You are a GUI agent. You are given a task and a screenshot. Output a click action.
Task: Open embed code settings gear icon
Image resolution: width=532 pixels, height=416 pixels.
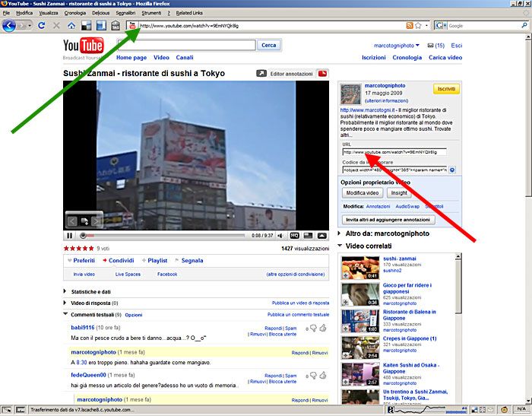tap(452, 170)
